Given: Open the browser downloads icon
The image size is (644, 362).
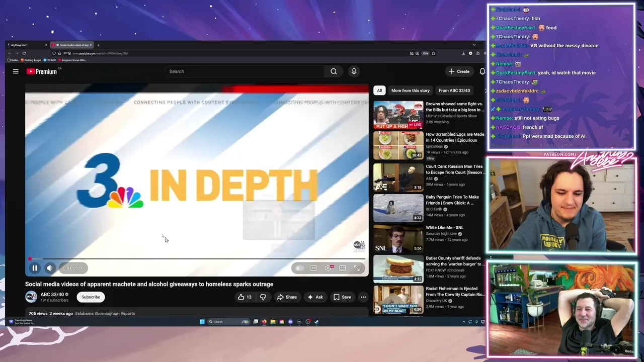Looking at the screenshot, I should (463, 53).
